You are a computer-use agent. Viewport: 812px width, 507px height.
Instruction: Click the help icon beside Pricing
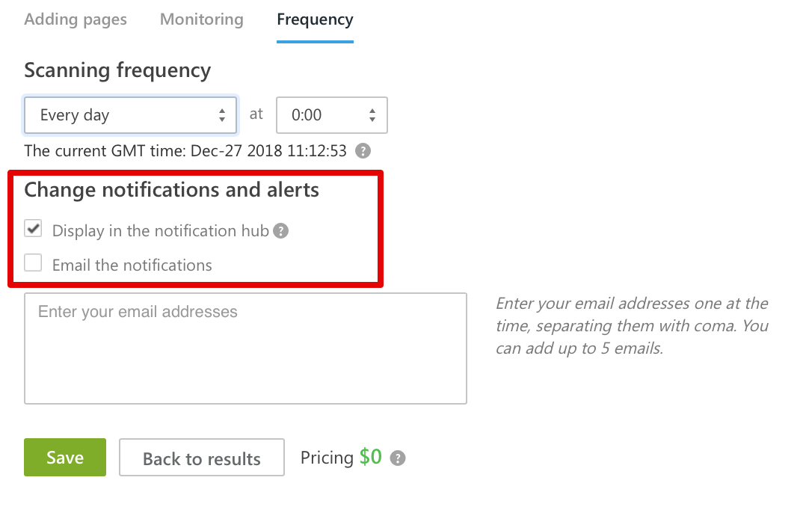coord(398,458)
